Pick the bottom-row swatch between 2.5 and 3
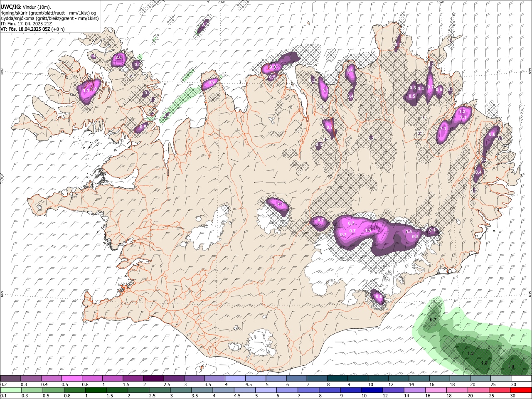This screenshot has width=532, height=399. pyautogui.click(x=159, y=390)
